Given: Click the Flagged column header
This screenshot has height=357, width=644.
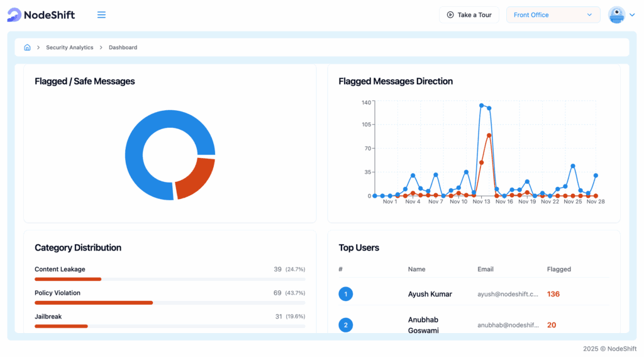Looking at the screenshot, I should pos(558,269).
